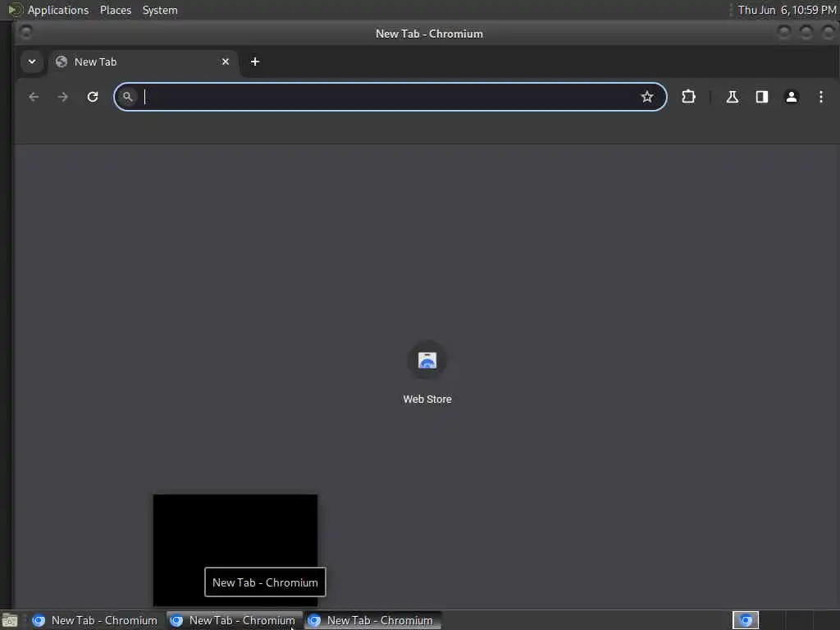Click the Web Store label text
The image size is (840, 630).
point(427,399)
